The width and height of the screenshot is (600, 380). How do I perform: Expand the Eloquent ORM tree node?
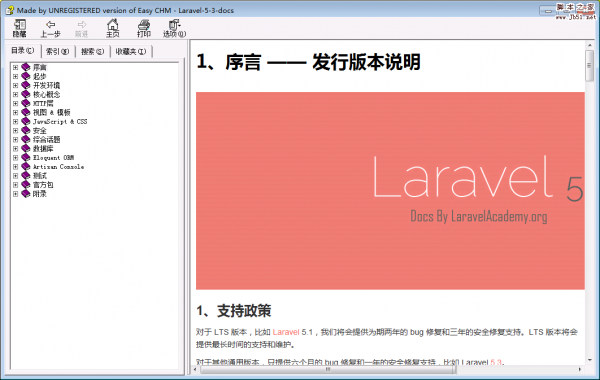(15, 158)
